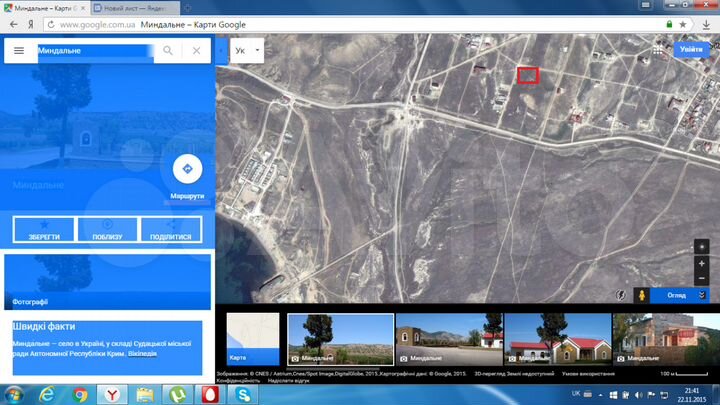Click 3D-перегляд Землі недоступний text

pyautogui.click(x=514, y=374)
